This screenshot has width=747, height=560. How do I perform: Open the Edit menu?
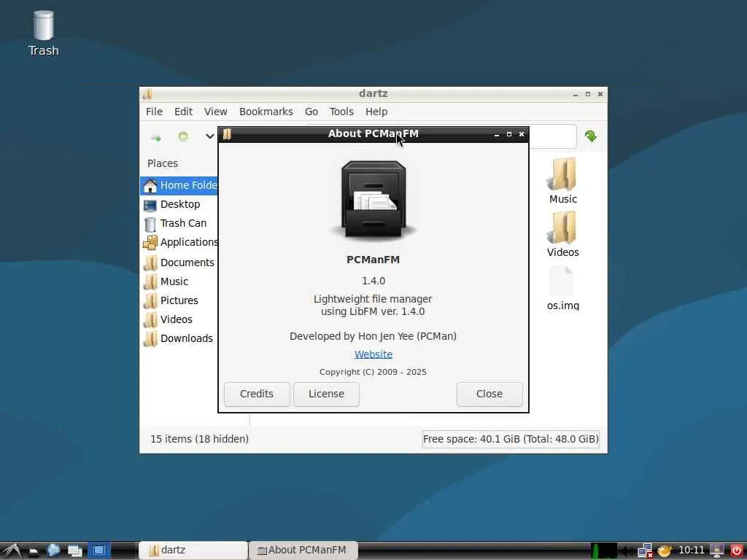[183, 112]
